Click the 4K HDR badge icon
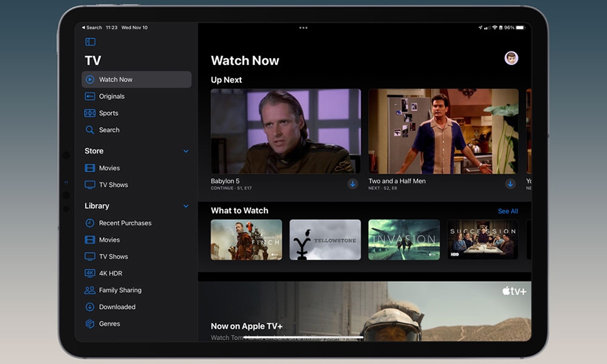Image resolution: width=607 pixels, height=364 pixels. click(x=90, y=273)
